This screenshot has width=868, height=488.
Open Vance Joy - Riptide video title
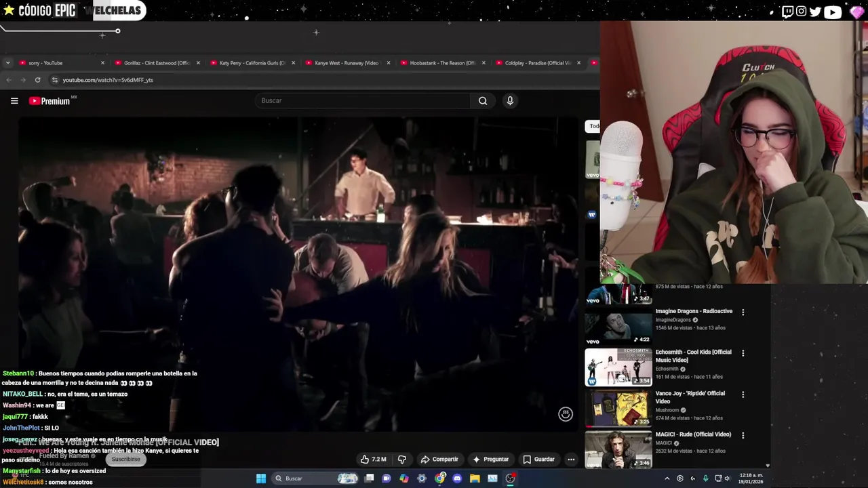click(690, 397)
